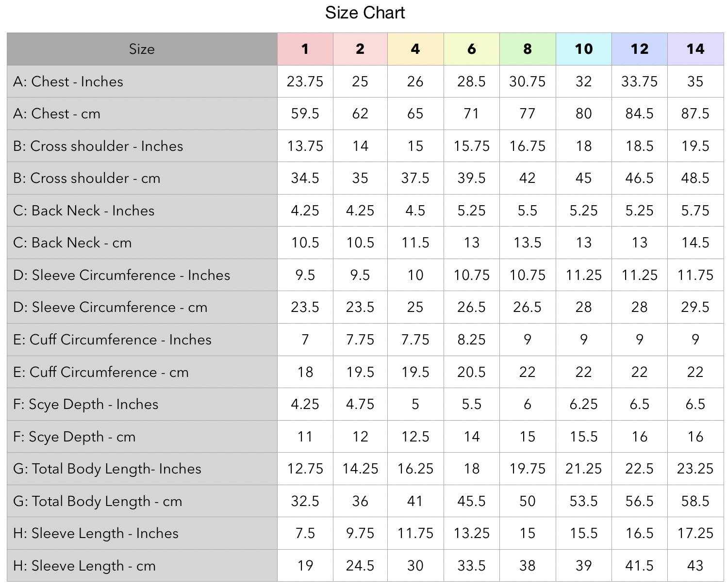Click the gray Size header cell
Screen dimensions: 727x588
pyautogui.click(x=142, y=49)
